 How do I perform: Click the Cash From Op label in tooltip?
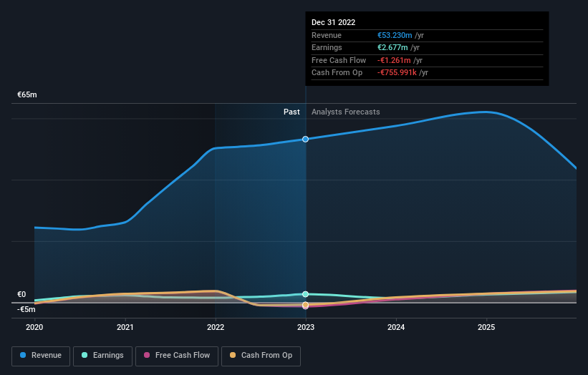tap(337, 73)
